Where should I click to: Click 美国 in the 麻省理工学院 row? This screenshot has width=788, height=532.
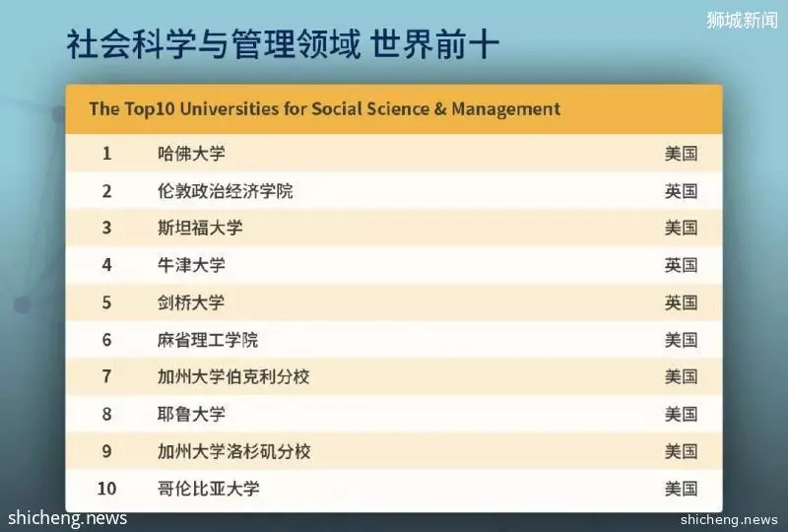point(681,340)
